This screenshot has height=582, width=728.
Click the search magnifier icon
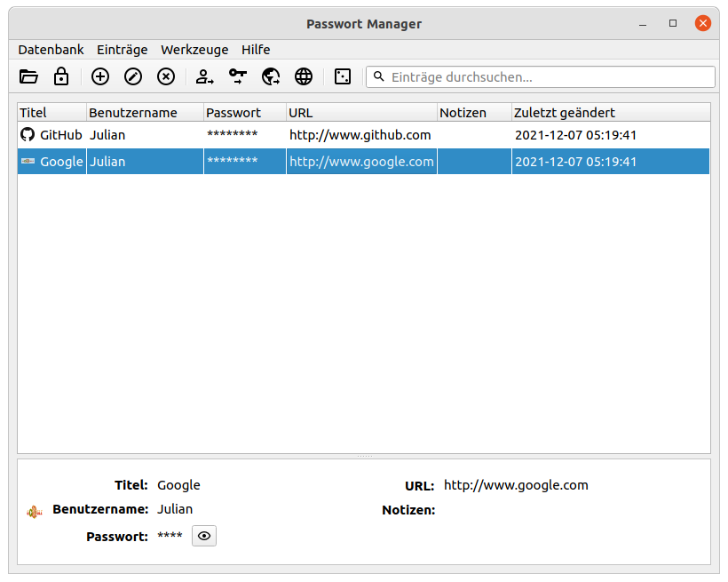click(x=379, y=76)
